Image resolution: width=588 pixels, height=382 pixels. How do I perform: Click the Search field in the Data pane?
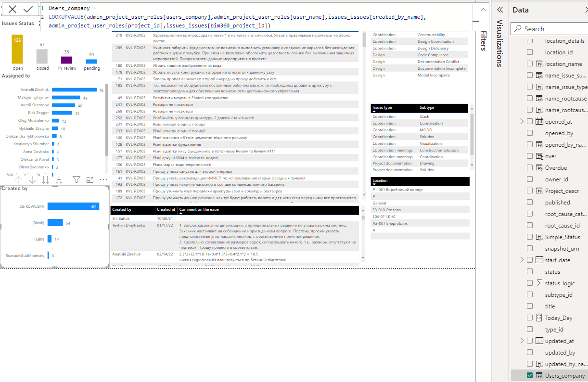point(549,29)
